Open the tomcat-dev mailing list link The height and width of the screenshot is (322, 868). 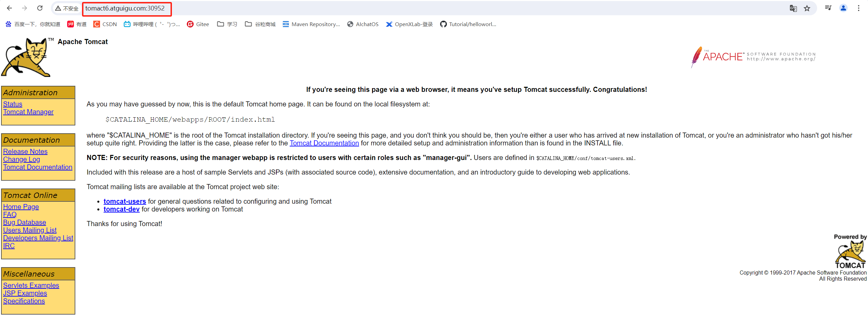pyautogui.click(x=121, y=209)
